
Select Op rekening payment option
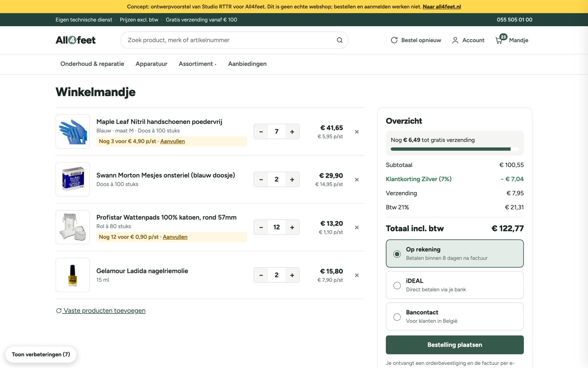(x=455, y=253)
